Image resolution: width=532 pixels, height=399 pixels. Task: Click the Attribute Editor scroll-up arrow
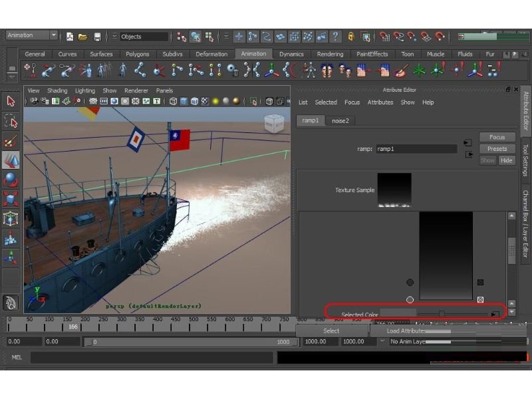pos(511,215)
